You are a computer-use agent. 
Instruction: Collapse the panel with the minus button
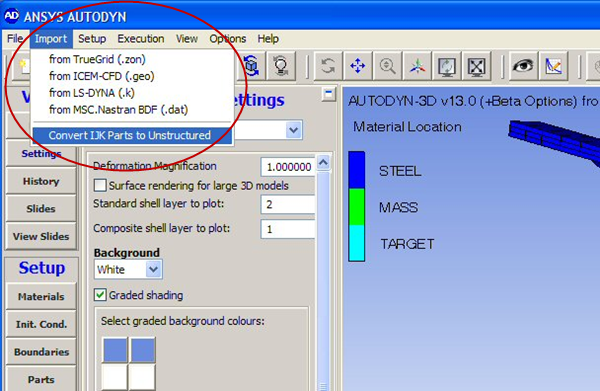328,93
